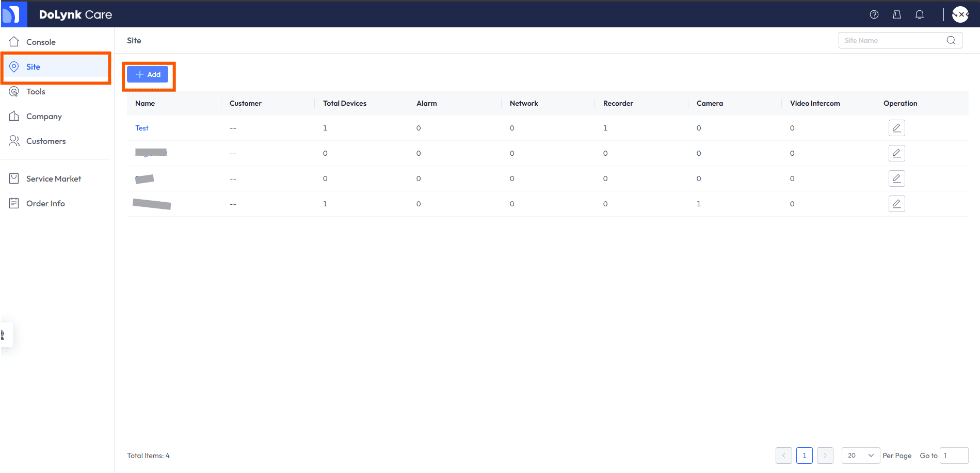This screenshot has width=980, height=473.
Task: Focus the Site Name search field
Action: [x=892, y=40]
